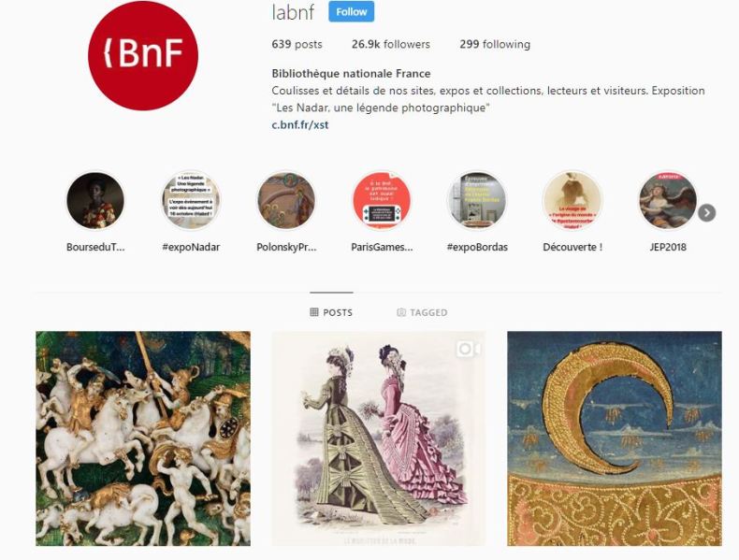Image resolution: width=739 pixels, height=560 pixels.
Task: Follow the labnf account
Action: pos(351,12)
